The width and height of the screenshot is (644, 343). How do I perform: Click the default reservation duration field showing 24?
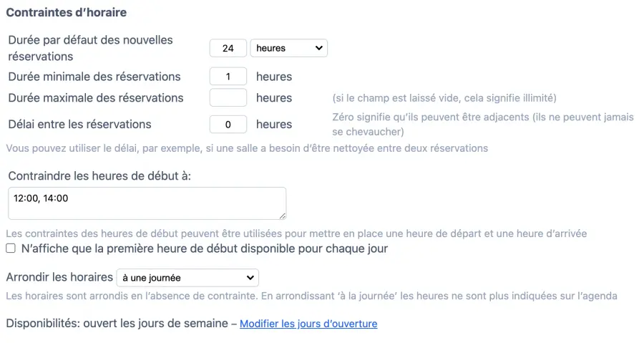(228, 48)
